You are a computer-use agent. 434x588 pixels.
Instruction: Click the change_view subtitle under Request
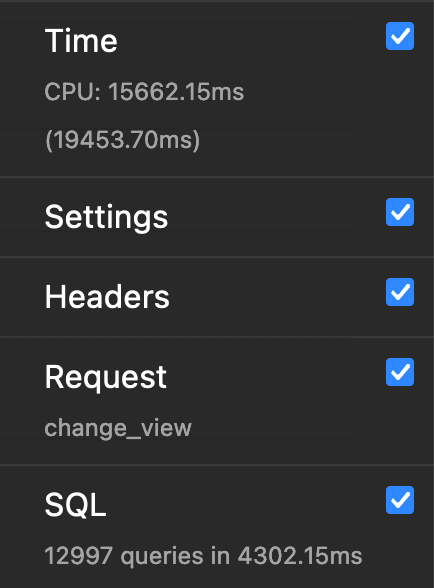(118, 428)
